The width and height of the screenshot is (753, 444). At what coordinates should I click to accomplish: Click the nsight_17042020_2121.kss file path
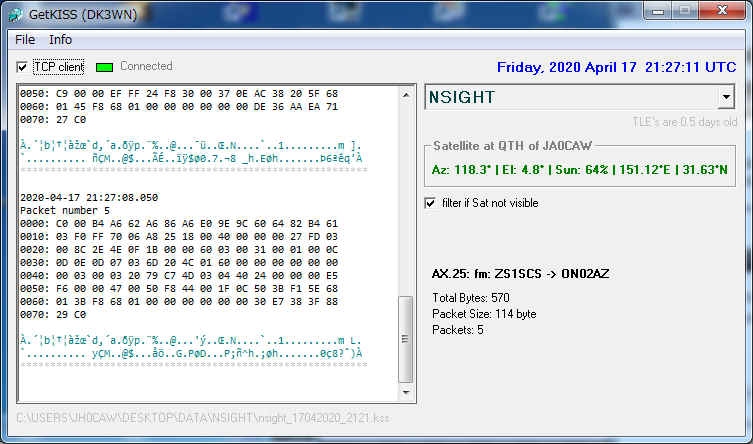point(203,418)
